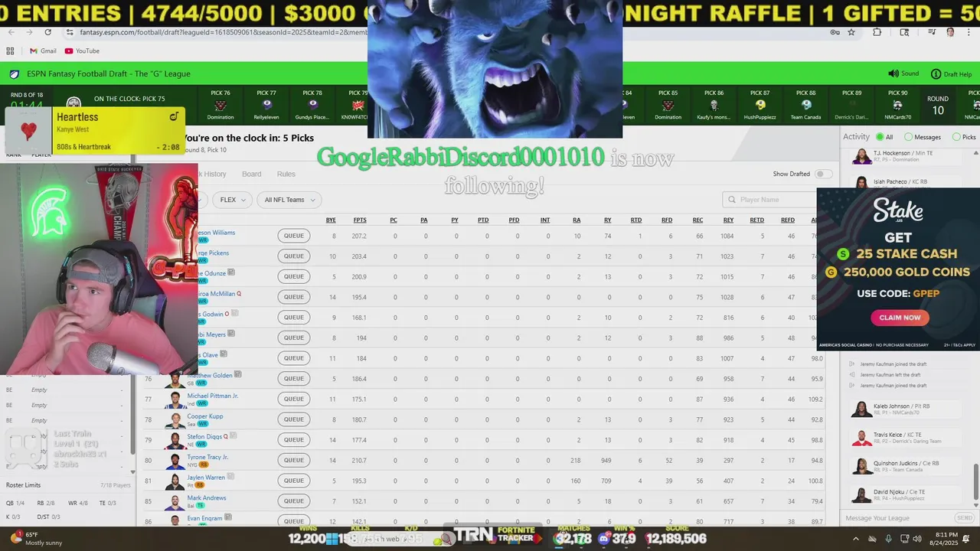980x551 pixels.
Task: Select the Picks activity filter
Action: [956, 137]
